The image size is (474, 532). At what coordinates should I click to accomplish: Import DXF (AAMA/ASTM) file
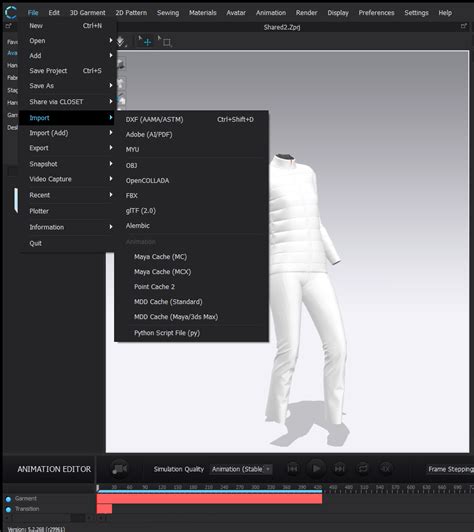192,119
